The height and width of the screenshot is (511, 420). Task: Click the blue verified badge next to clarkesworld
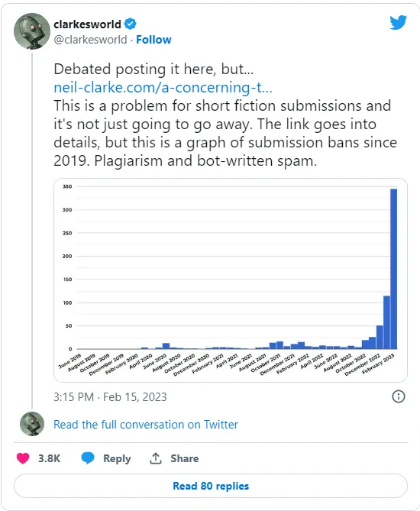(131, 24)
